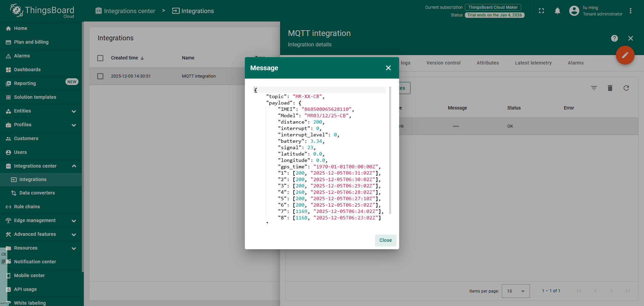Click the API usage icon
Screen dimensions: 644x306
click(8, 290)
